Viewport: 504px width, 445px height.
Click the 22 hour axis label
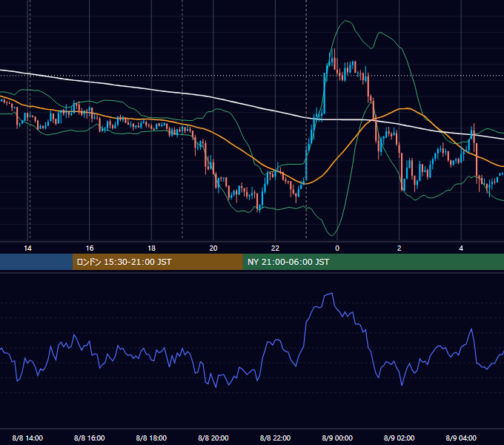point(275,248)
